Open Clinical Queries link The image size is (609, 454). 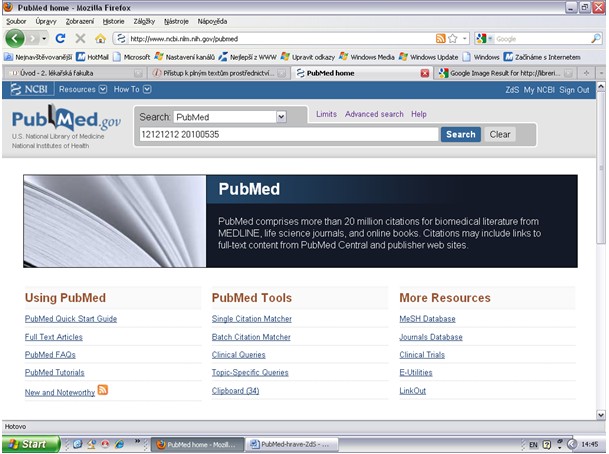click(238, 355)
